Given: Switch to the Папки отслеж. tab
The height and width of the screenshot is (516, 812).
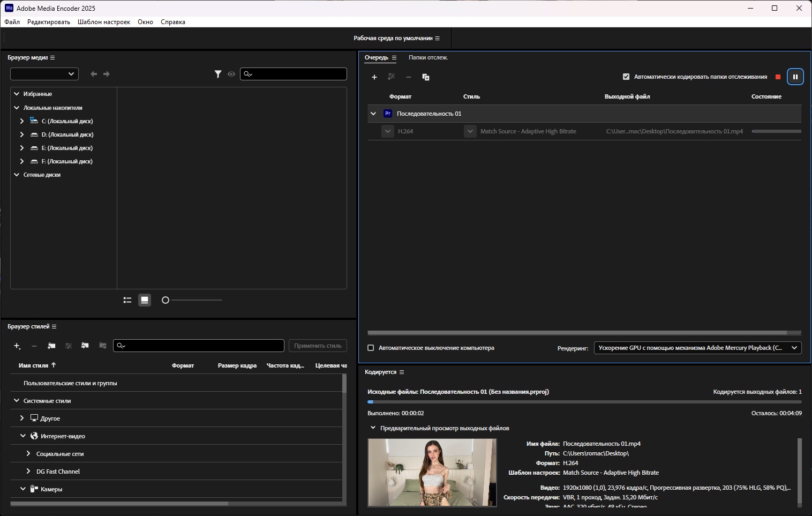Looking at the screenshot, I should pos(428,57).
